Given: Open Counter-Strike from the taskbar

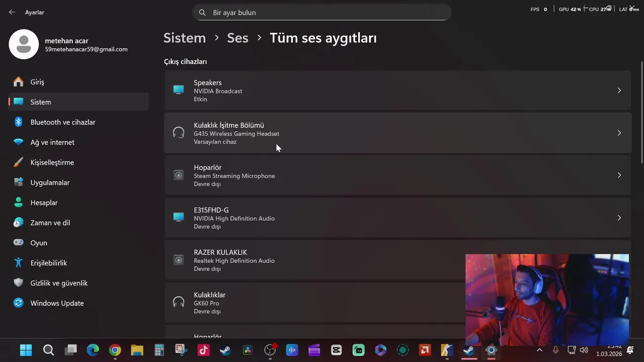Looking at the screenshot, I should click(x=447, y=350).
